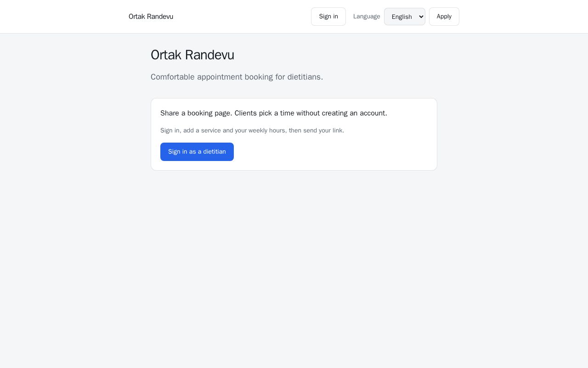
Task: Click the word dietitians in the subtitle
Action: tap(304, 77)
